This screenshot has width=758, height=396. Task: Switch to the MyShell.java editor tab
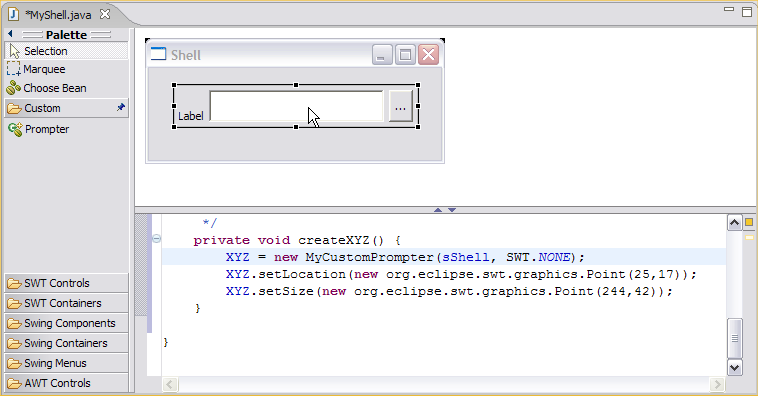tap(58, 15)
